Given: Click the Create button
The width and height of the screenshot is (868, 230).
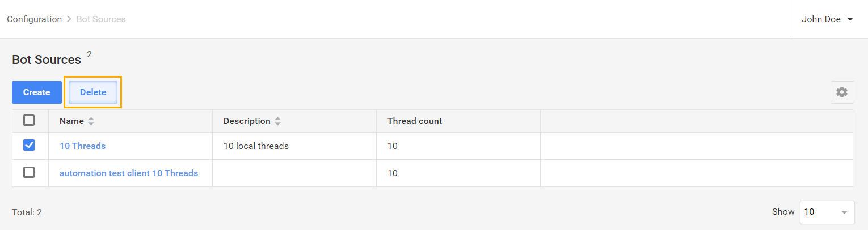Looking at the screenshot, I should tap(37, 92).
